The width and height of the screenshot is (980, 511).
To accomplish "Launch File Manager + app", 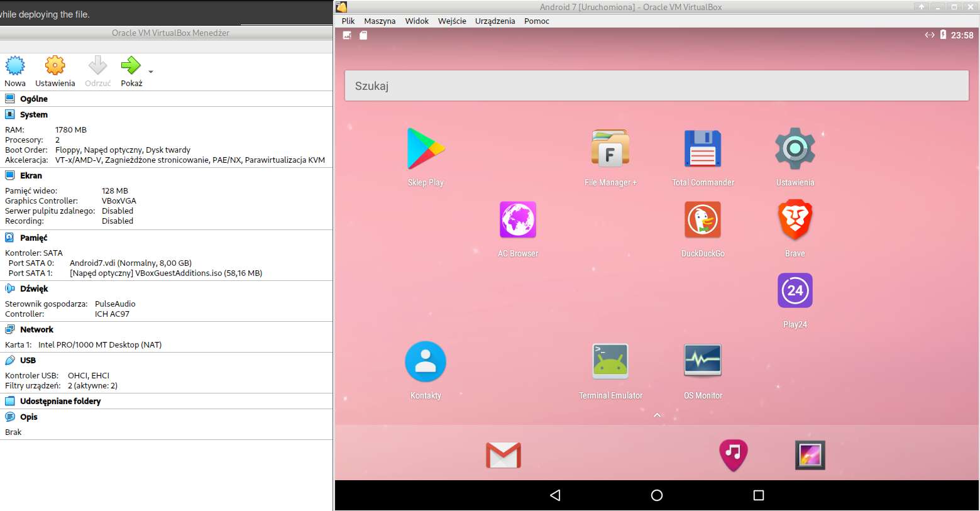I will pyautogui.click(x=610, y=149).
